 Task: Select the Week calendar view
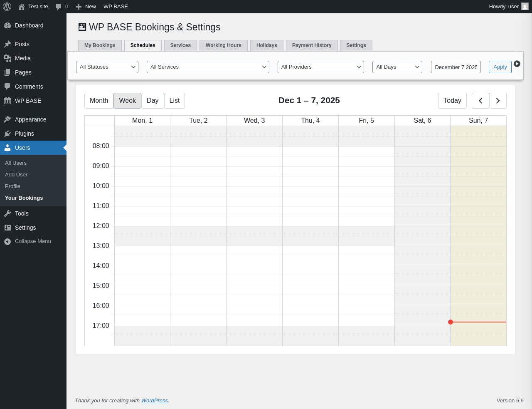click(x=127, y=101)
